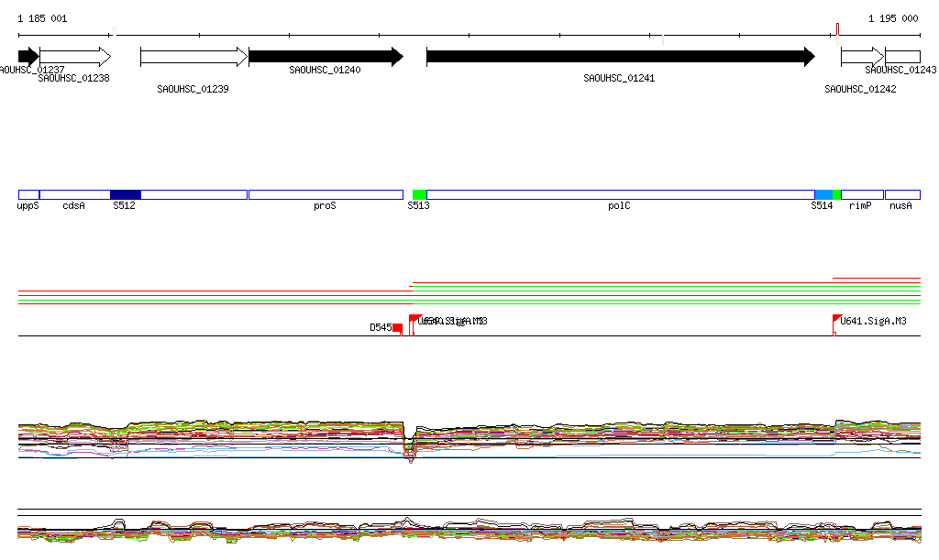The image size is (939, 560).
Task: Select the rimP segment box
Action: (862, 194)
